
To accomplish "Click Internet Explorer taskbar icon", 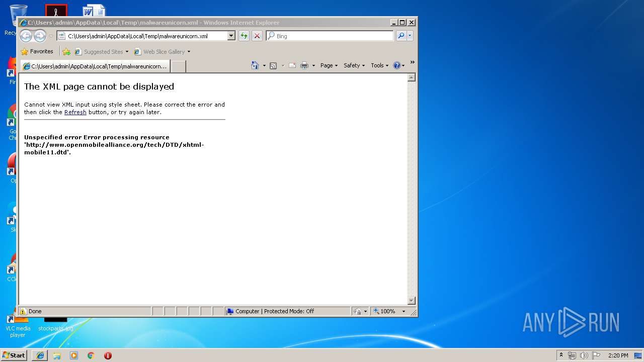I will coord(40,355).
